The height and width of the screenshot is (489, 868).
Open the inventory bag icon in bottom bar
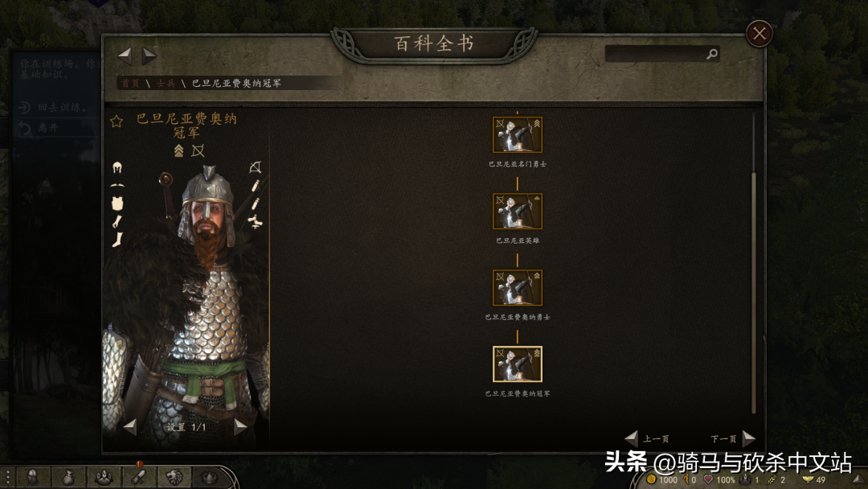(x=68, y=478)
